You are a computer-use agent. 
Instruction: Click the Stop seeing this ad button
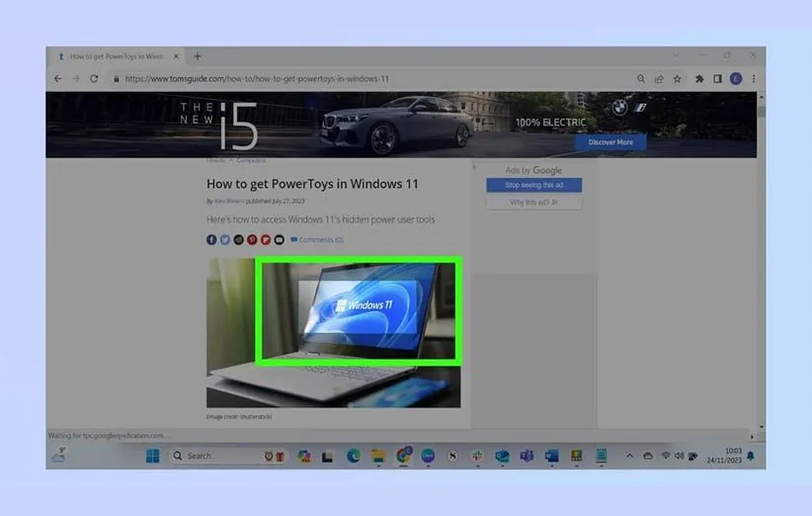point(533,185)
